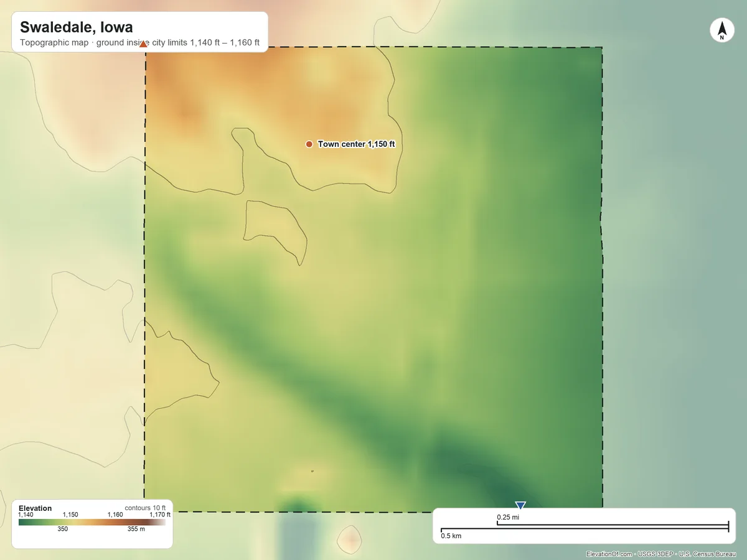
Task: Click the 1,170 ft legend value
Action: pyautogui.click(x=160, y=515)
